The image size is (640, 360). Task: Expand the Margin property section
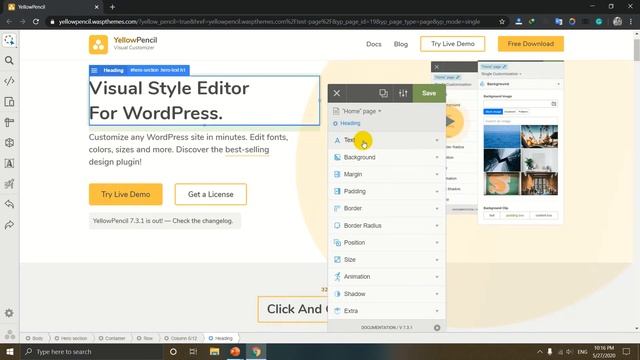(x=387, y=174)
